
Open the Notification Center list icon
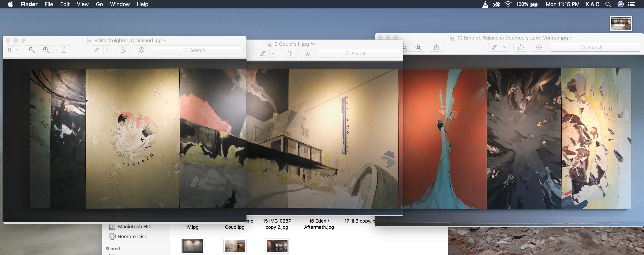(632, 4)
